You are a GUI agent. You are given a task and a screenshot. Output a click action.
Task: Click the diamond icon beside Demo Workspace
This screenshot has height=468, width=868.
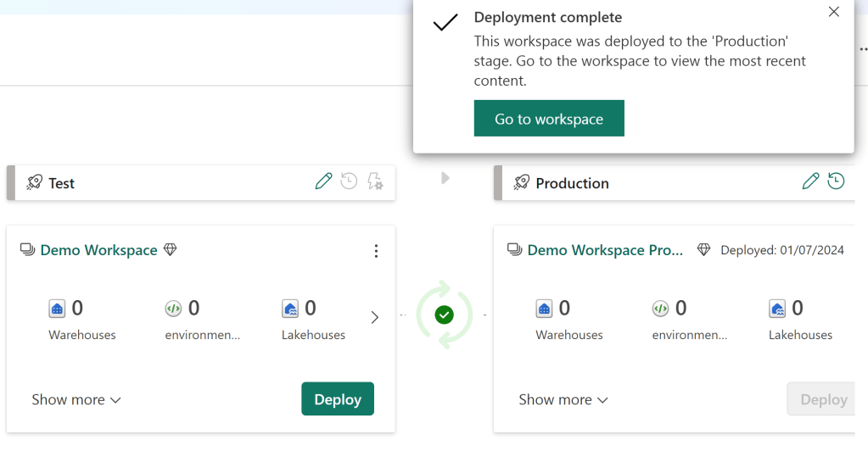point(170,250)
